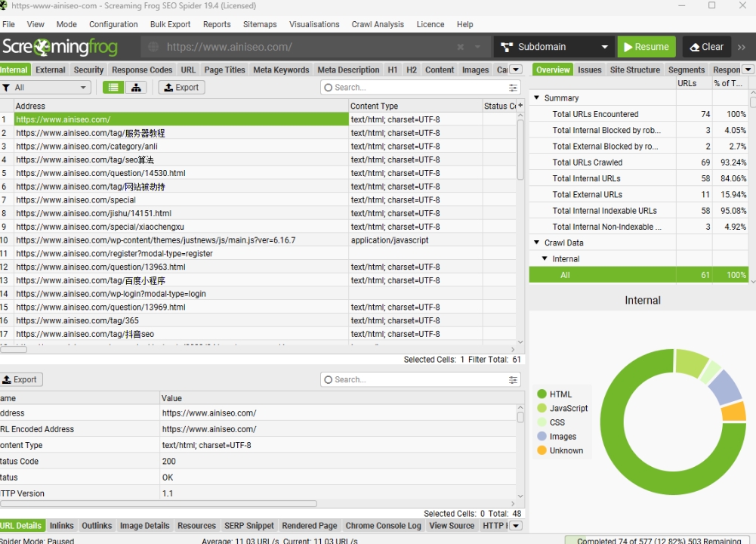
Task: Show more main tabs dropdown
Action: tap(516, 70)
